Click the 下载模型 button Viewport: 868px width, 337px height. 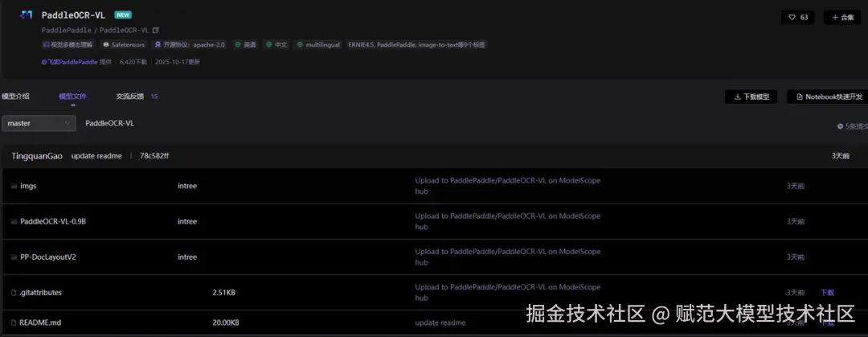[x=751, y=97]
